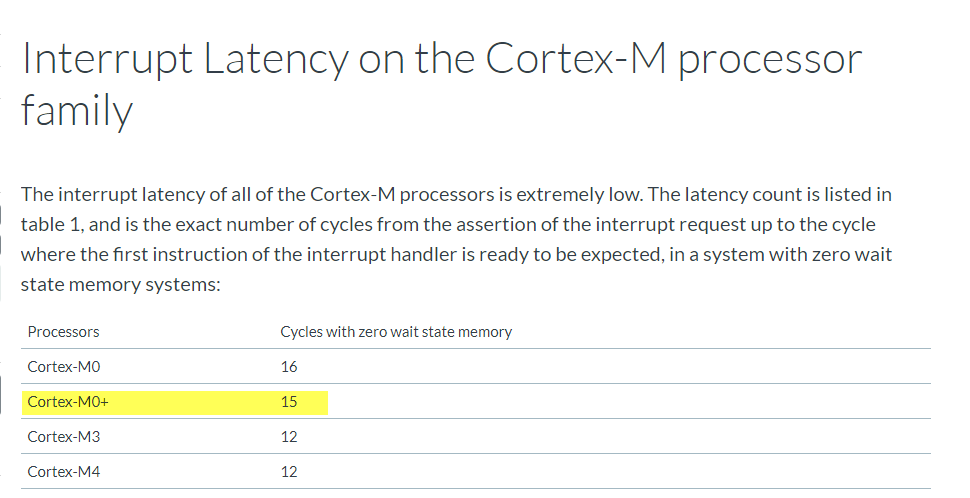The width and height of the screenshot is (970, 498).
Task: Select the Cortex-M4 row label
Action: pos(64,471)
